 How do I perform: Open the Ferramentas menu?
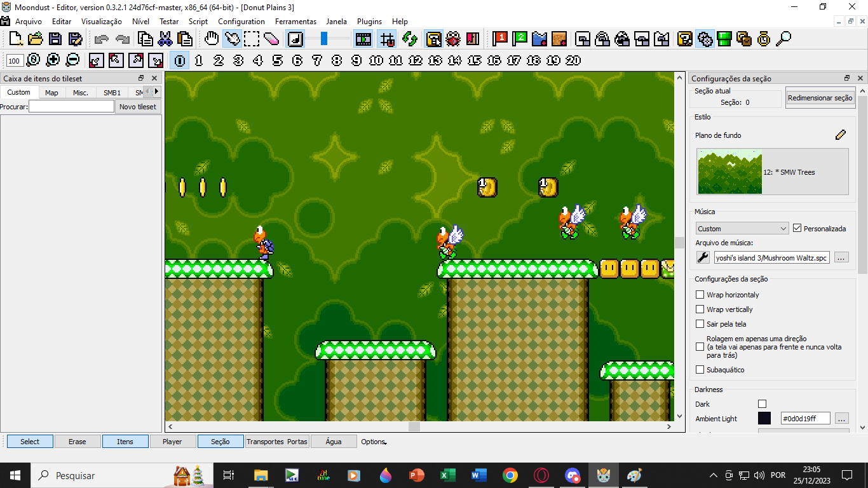295,22
